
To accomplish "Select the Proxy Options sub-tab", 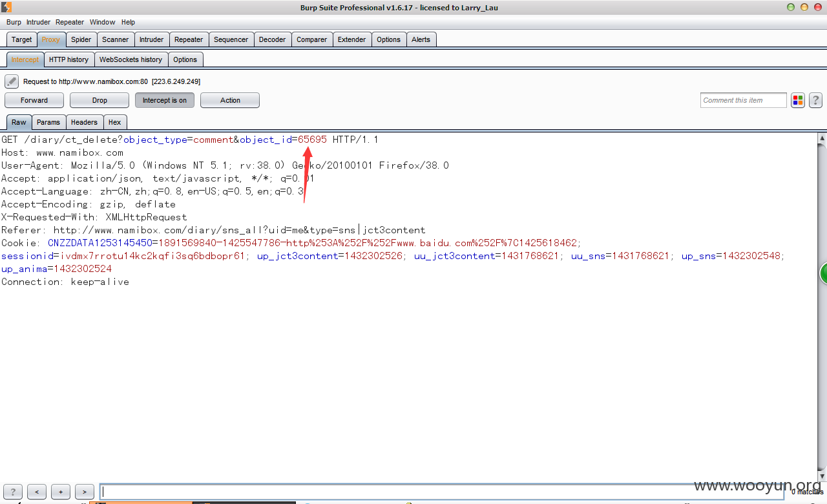I will coord(185,59).
